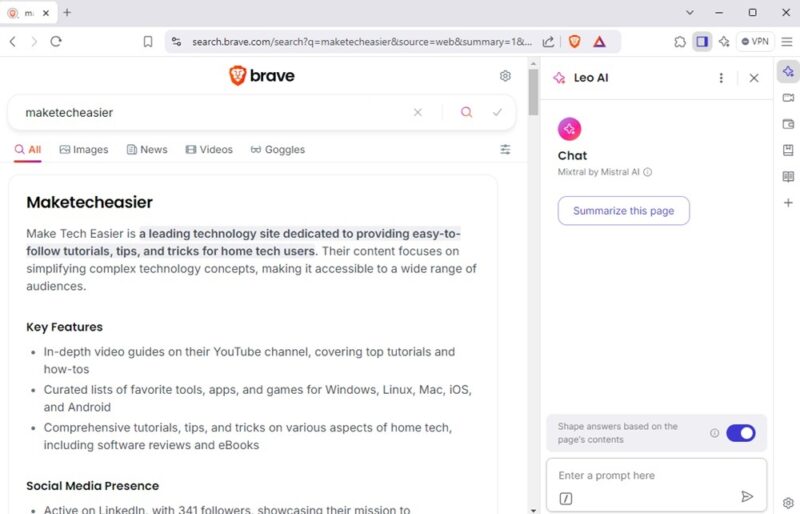The height and width of the screenshot is (514, 800).
Task: Open Brave Wallet in the sidebar
Action: click(x=788, y=124)
